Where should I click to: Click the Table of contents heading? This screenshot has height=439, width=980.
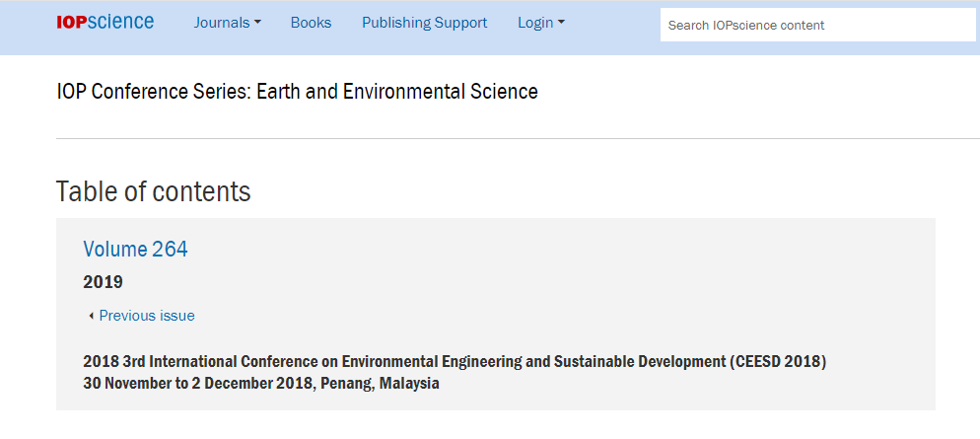(x=153, y=191)
